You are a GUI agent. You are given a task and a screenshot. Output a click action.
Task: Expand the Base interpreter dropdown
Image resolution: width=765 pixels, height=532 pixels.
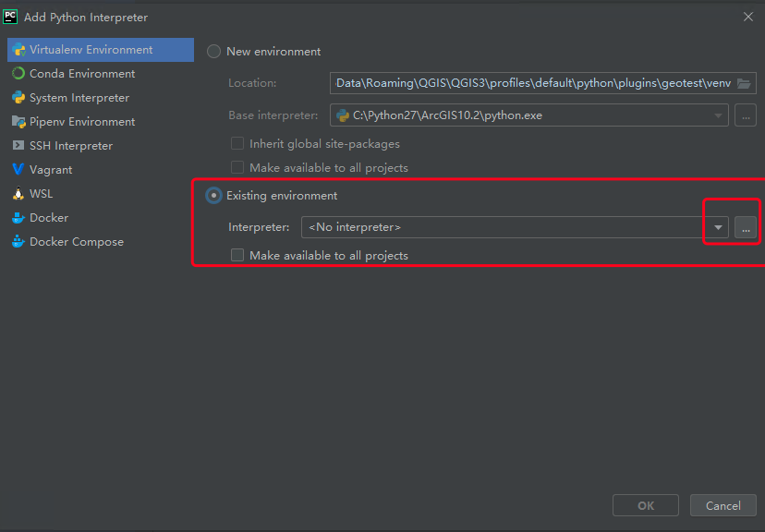(x=718, y=115)
